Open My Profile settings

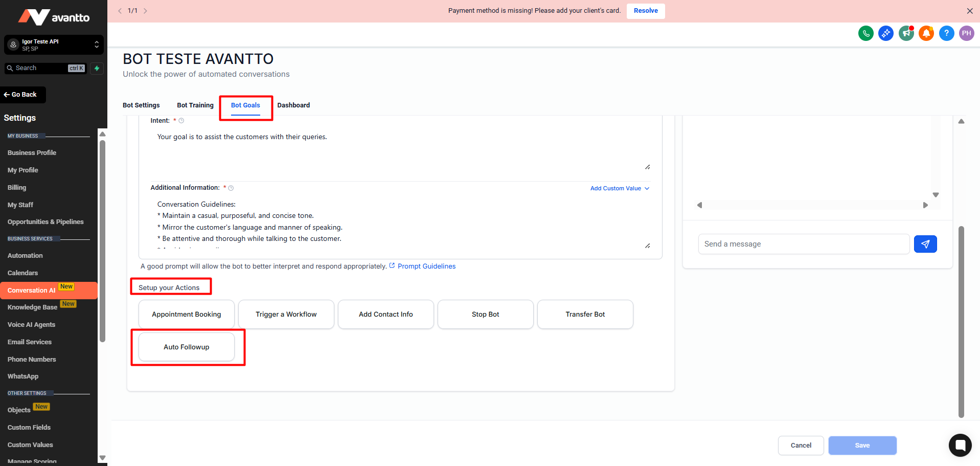23,170
